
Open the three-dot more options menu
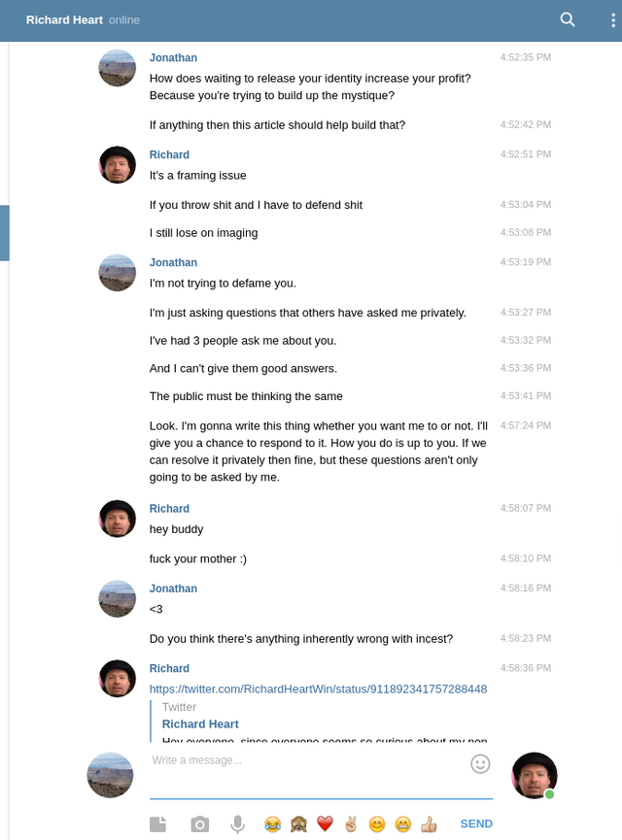pyautogui.click(x=613, y=20)
